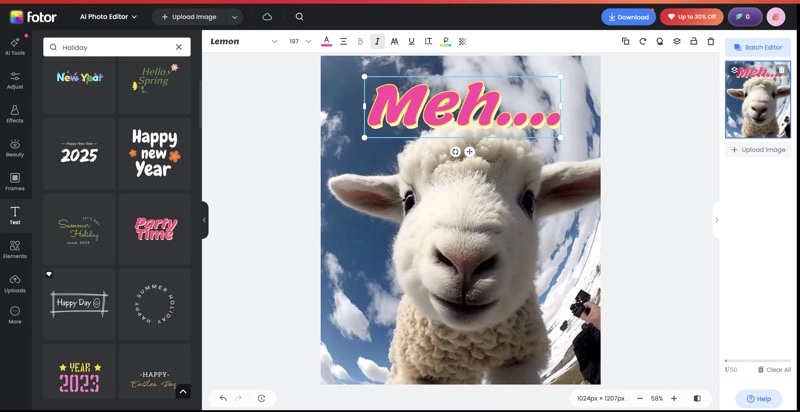Open the Elements panel
The height and width of the screenshot is (412, 800).
point(15,249)
